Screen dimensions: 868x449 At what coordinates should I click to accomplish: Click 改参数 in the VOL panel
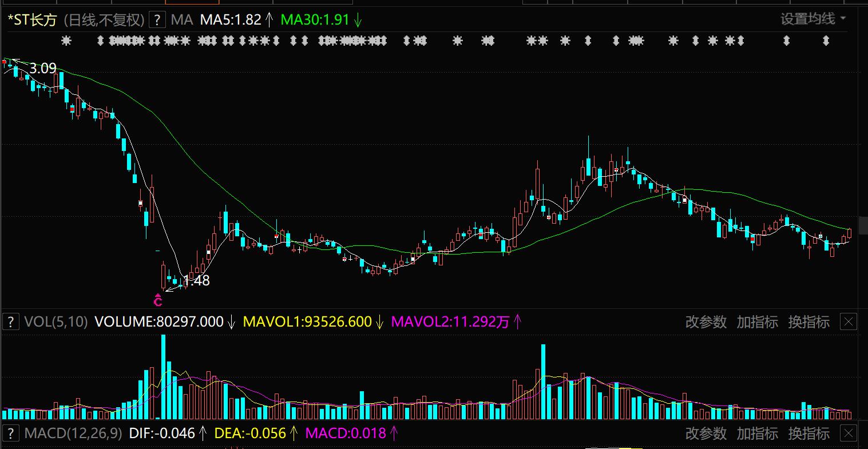tap(706, 322)
